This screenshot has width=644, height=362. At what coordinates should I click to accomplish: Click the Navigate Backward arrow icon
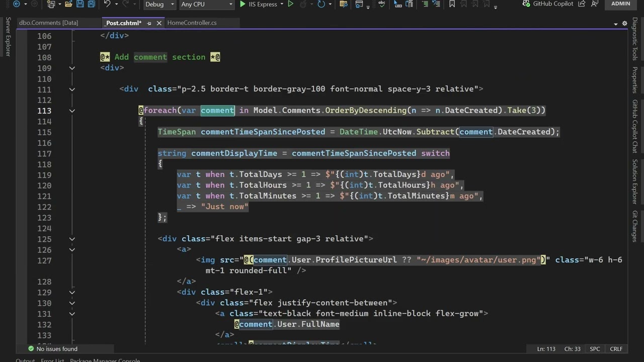[x=16, y=4]
